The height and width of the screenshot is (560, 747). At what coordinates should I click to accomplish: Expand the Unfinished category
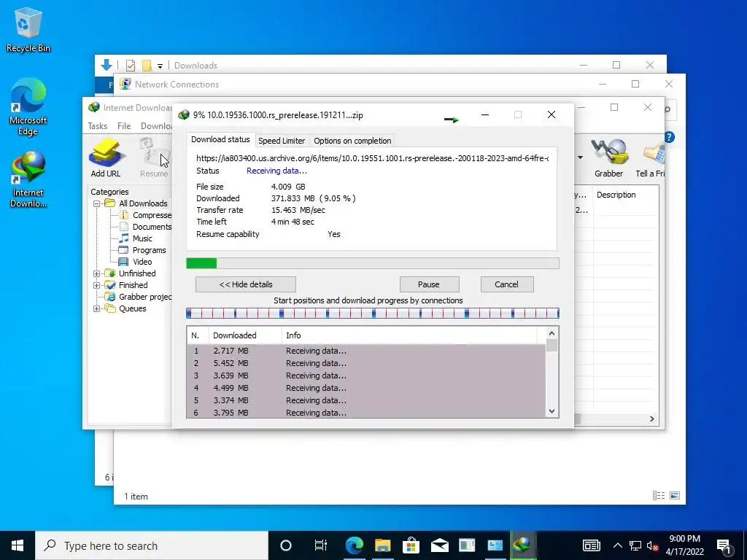pyautogui.click(x=97, y=274)
